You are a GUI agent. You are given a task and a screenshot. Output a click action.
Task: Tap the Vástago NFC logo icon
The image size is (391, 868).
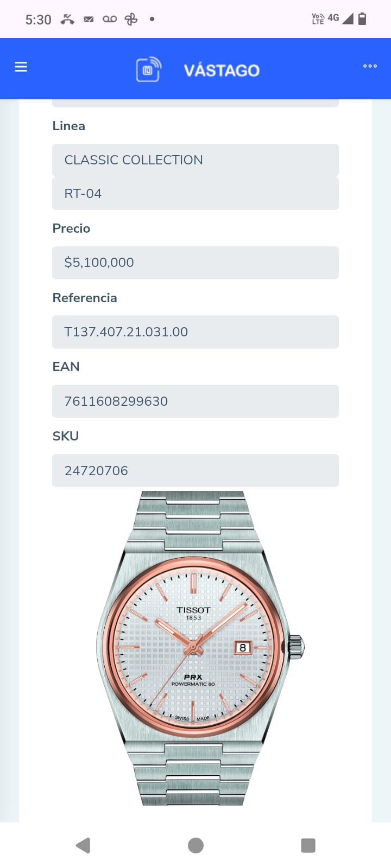(148, 69)
